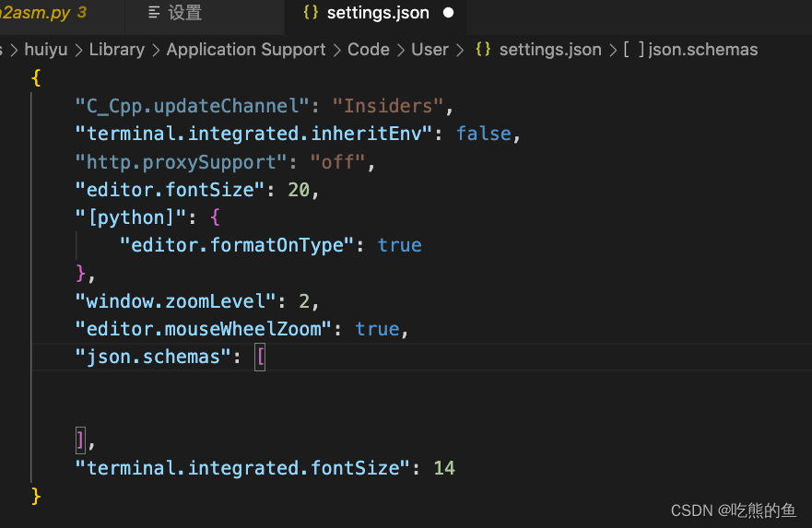Click chevron between huiyu and Library

(78, 50)
